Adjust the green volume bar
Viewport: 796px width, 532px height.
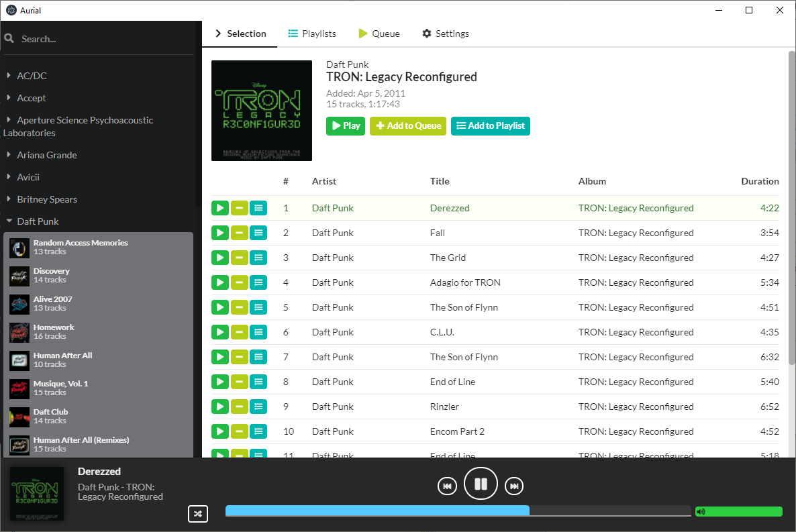point(739,512)
